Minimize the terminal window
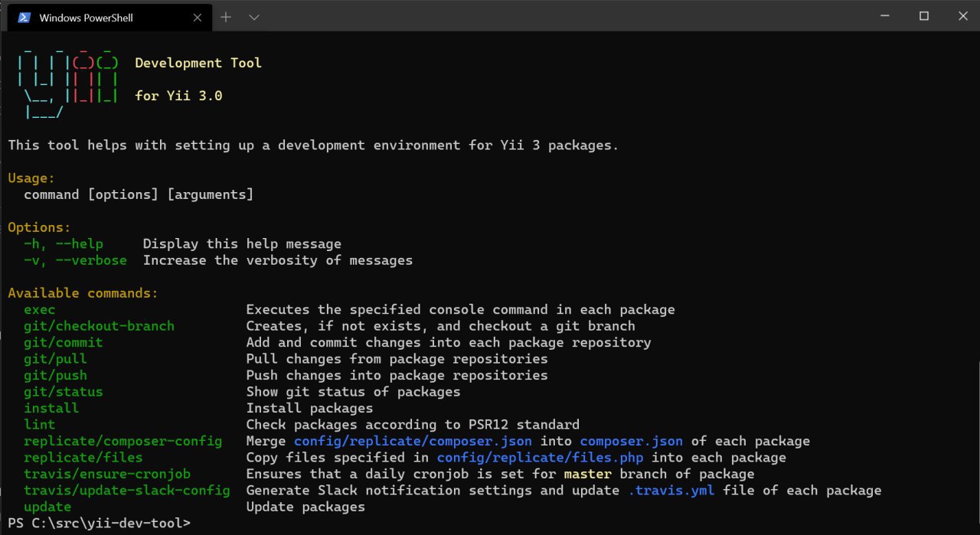This screenshot has width=980, height=535. [884, 16]
